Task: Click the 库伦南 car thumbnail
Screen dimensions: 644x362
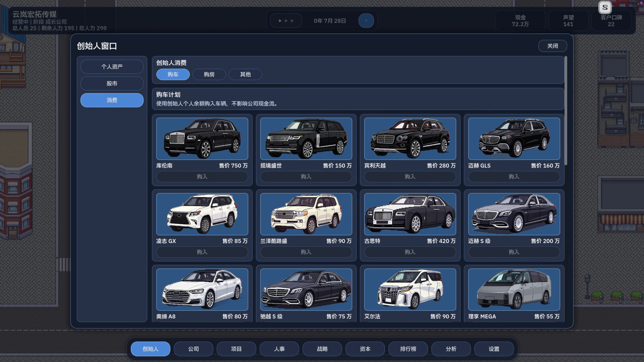Action: click(202, 138)
